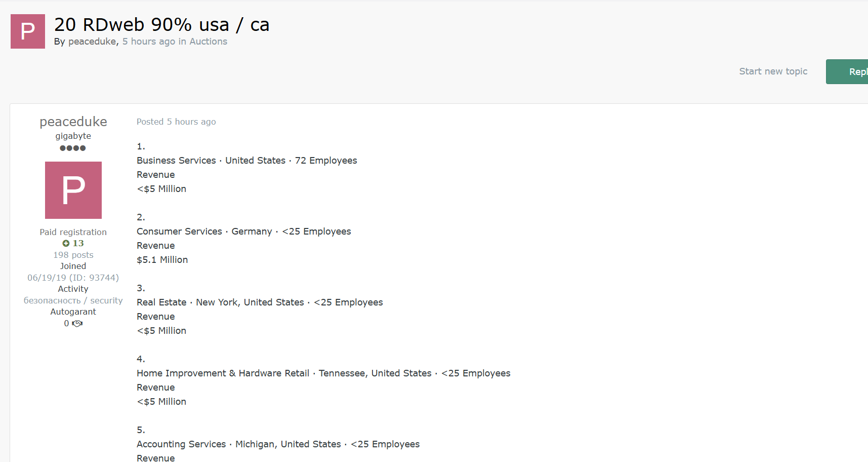
Task: Click the reputation score 13
Action: (x=78, y=244)
